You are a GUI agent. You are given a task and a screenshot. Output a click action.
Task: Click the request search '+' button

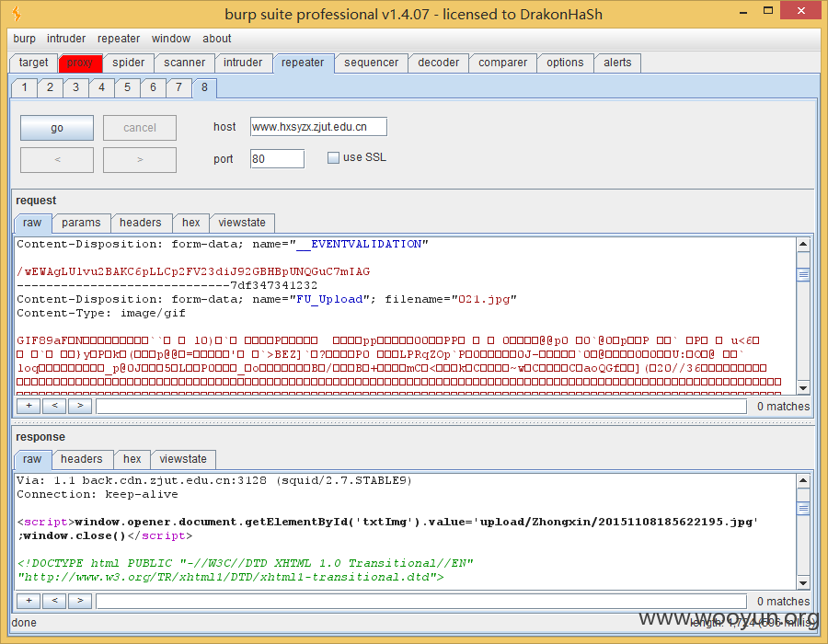tap(29, 406)
